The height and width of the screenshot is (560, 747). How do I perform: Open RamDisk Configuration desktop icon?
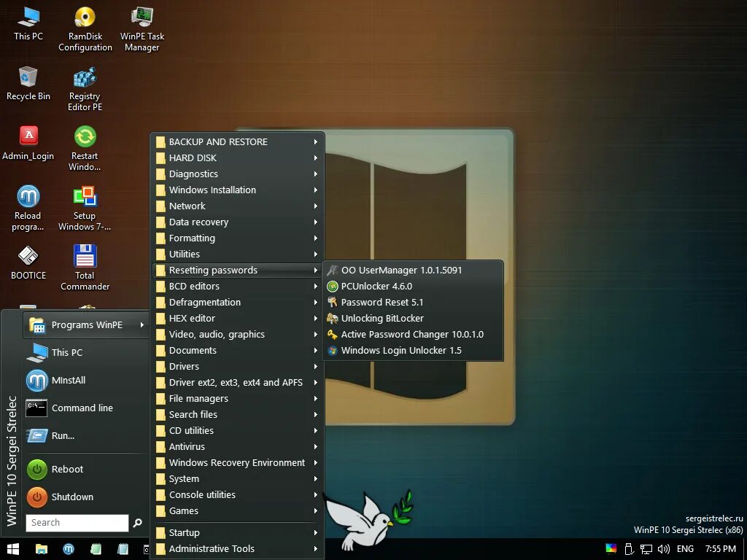85,28
